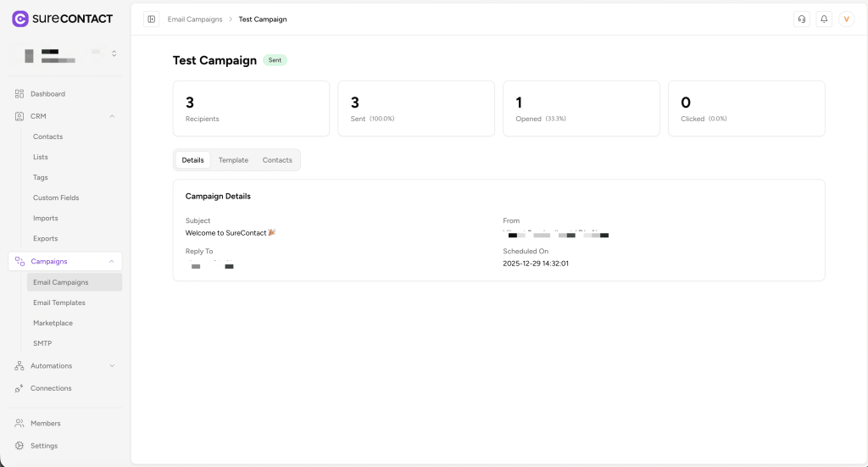This screenshot has width=868, height=467.
Task: Click the 'Subject' label
Action: point(198,220)
